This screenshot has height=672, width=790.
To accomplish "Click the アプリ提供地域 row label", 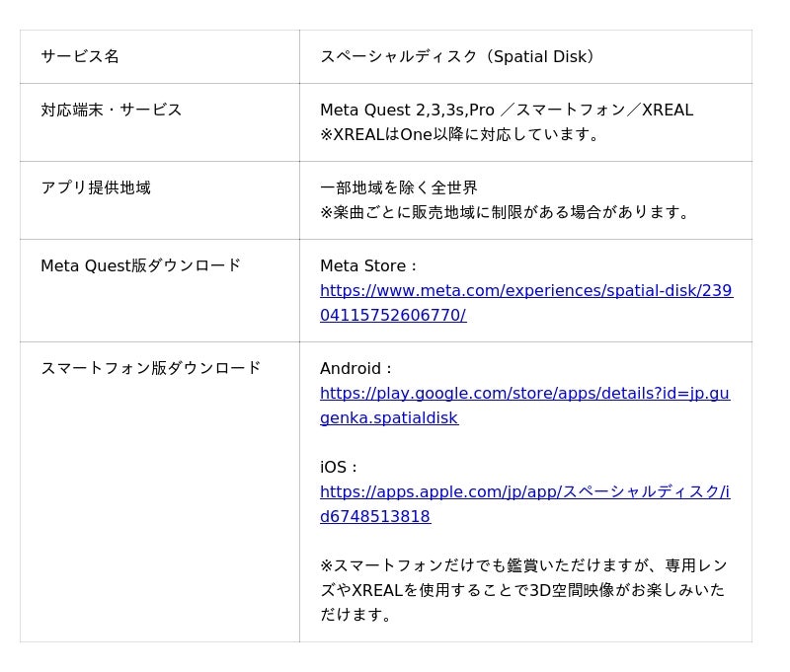I will [96, 187].
